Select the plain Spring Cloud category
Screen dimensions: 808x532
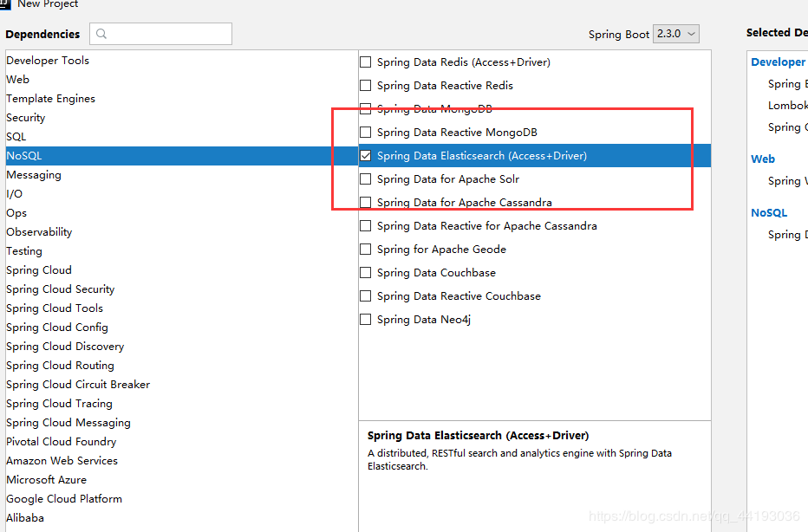pos(181,269)
